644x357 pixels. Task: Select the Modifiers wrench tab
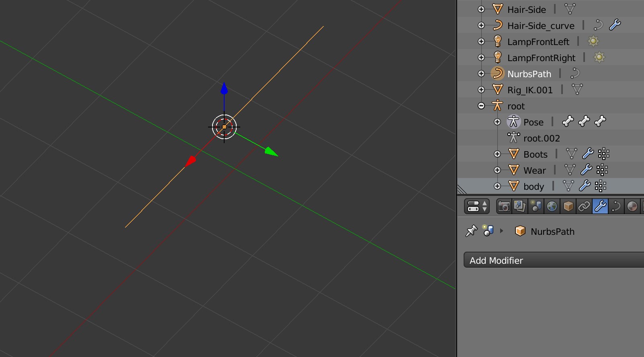click(600, 207)
